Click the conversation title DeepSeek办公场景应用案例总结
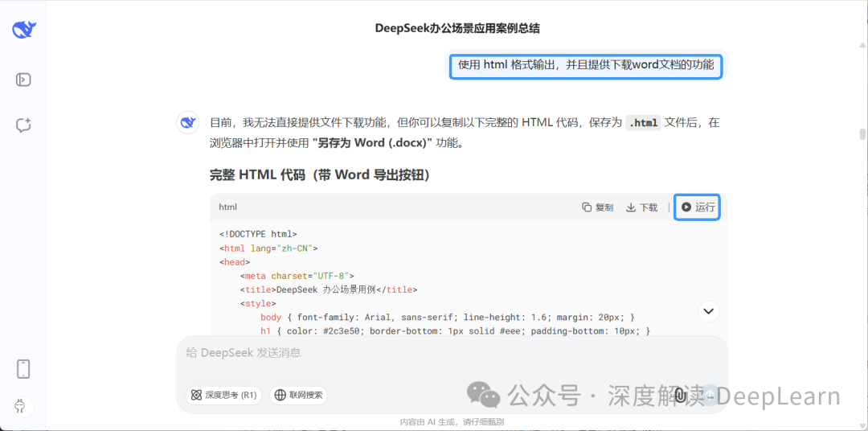Viewport: 868px width, 431px height. pyautogui.click(x=457, y=28)
